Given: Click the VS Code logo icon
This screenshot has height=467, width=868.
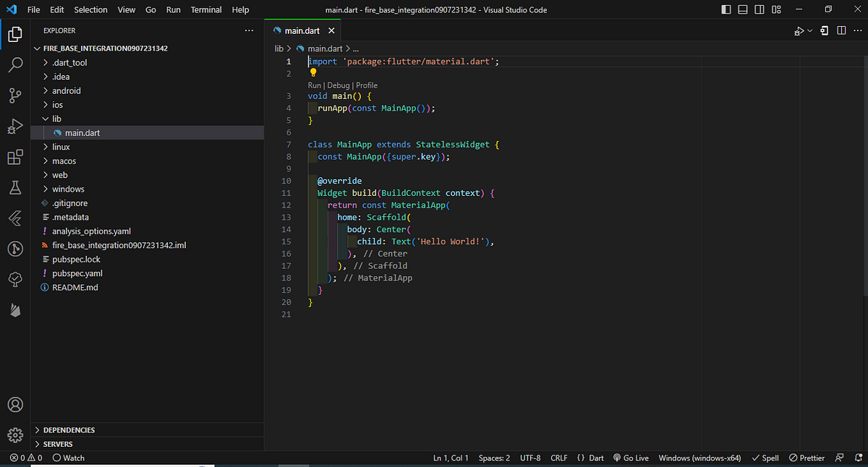Looking at the screenshot, I should click(12, 9).
